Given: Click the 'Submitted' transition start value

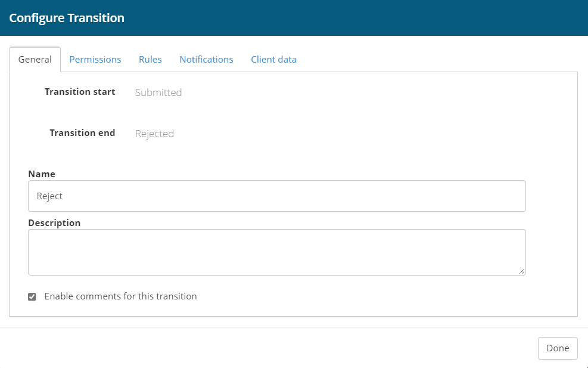Looking at the screenshot, I should click(x=158, y=92).
